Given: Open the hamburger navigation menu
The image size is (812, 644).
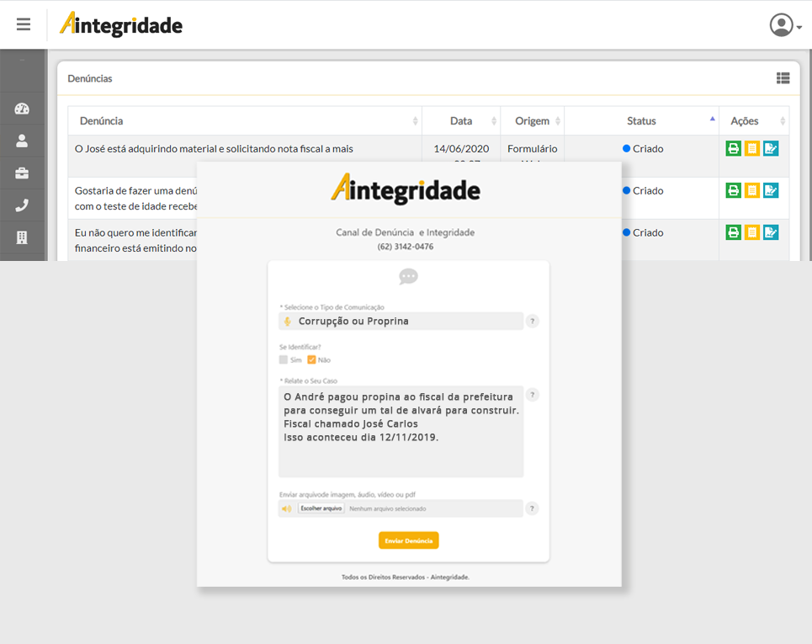Looking at the screenshot, I should click(x=24, y=24).
